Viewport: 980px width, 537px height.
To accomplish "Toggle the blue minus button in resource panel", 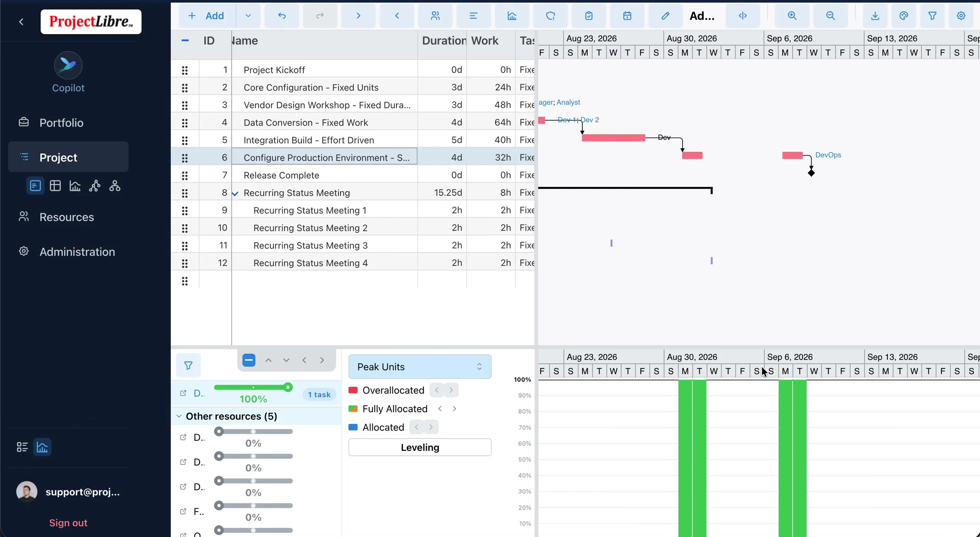I will (249, 360).
